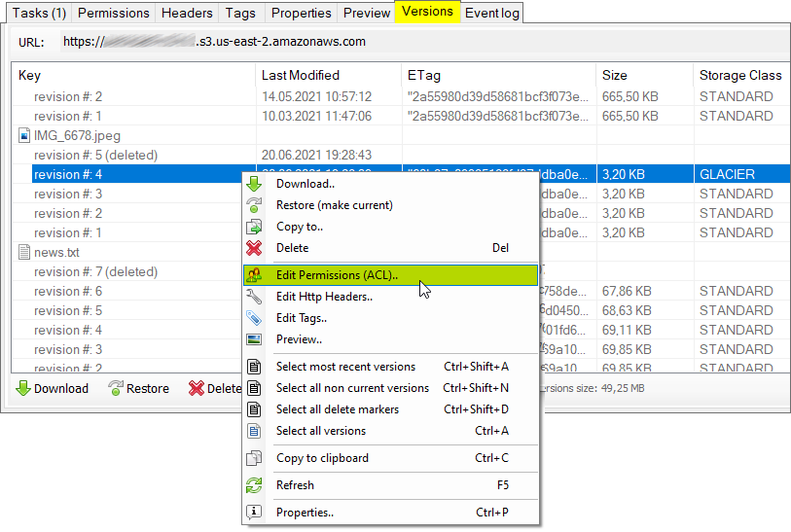Switch to the Permissions tab
This screenshot has height=532, width=791.
[114, 13]
